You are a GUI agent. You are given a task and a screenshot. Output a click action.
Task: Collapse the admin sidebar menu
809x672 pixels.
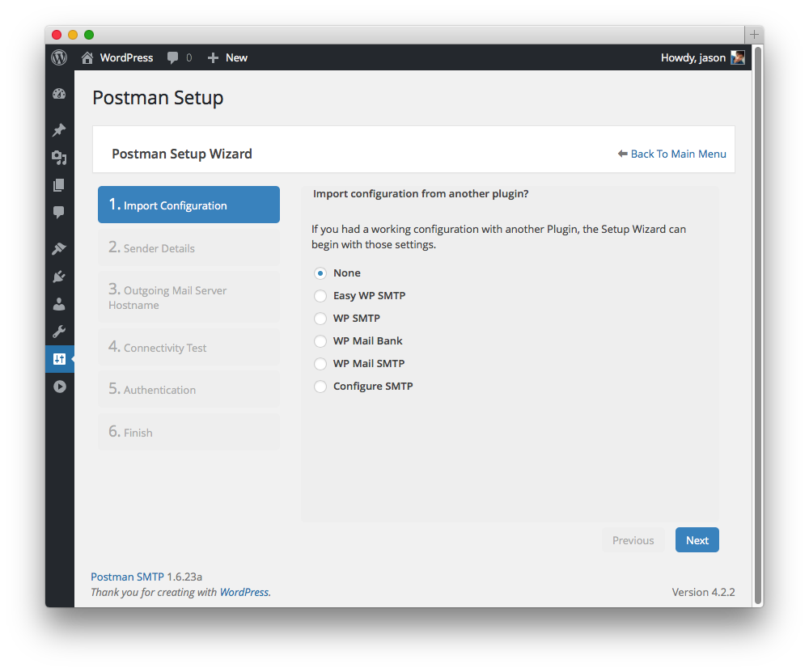[x=59, y=387]
